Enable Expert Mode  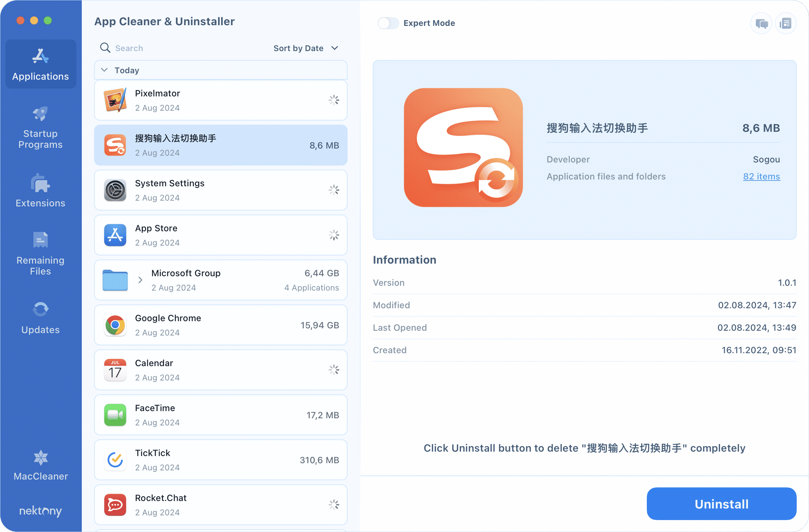388,23
